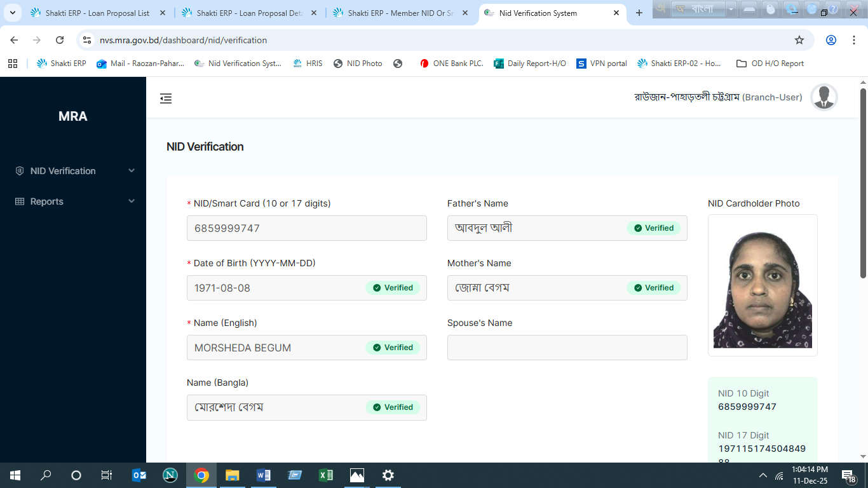Click the Spouse's Name input field
The width and height of the screenshot is (868, 488).
pyautogui.click(x=567, y=348)
